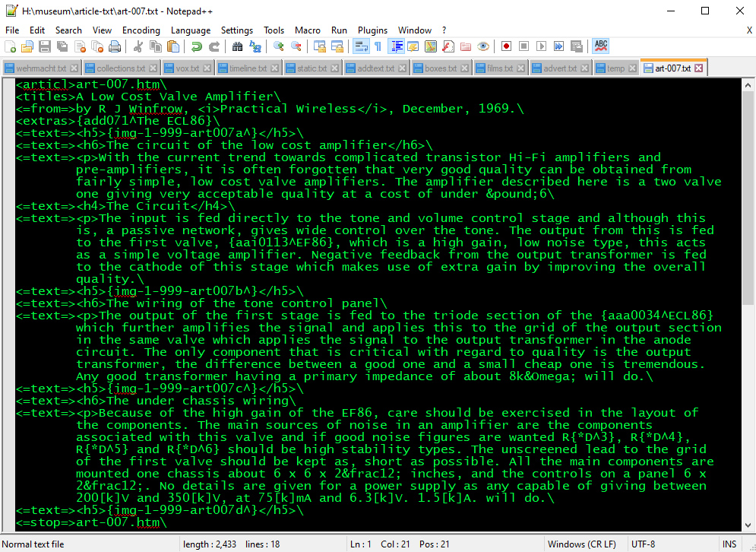The height and width of the screenshot is (552, 756).
Task: Print the document with the printer icon
Action: [x=115, y=46]
